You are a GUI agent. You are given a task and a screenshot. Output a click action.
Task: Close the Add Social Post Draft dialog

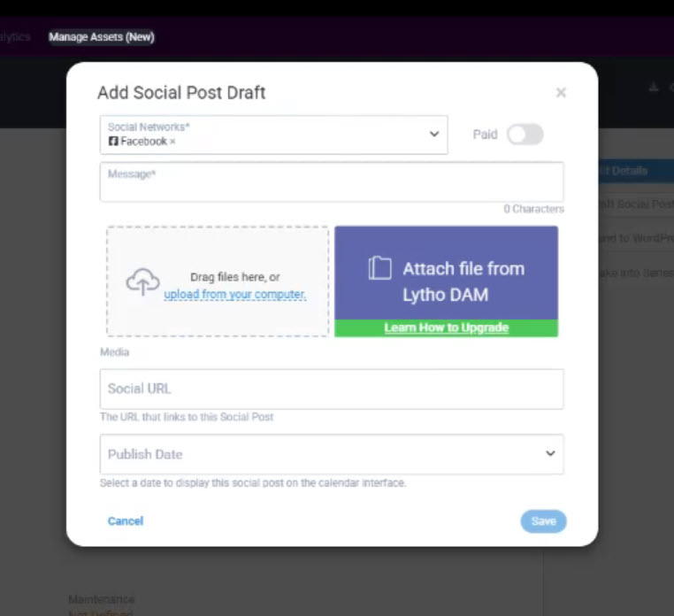coord(561,92)
